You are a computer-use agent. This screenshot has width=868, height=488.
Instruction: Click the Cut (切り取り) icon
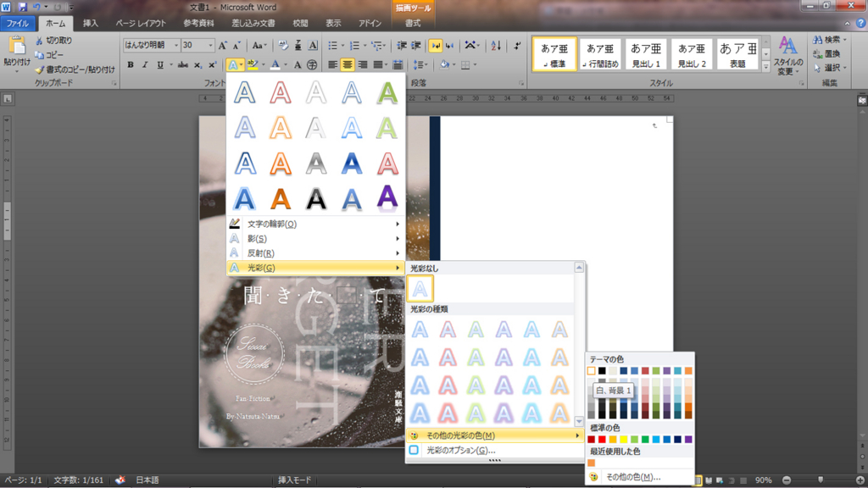tap(39, 41)
